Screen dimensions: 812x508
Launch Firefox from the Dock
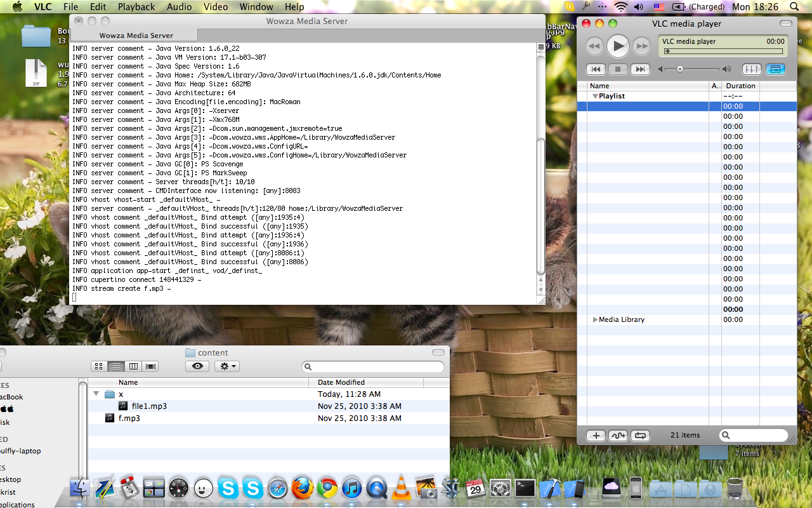[x=303, y=488]
